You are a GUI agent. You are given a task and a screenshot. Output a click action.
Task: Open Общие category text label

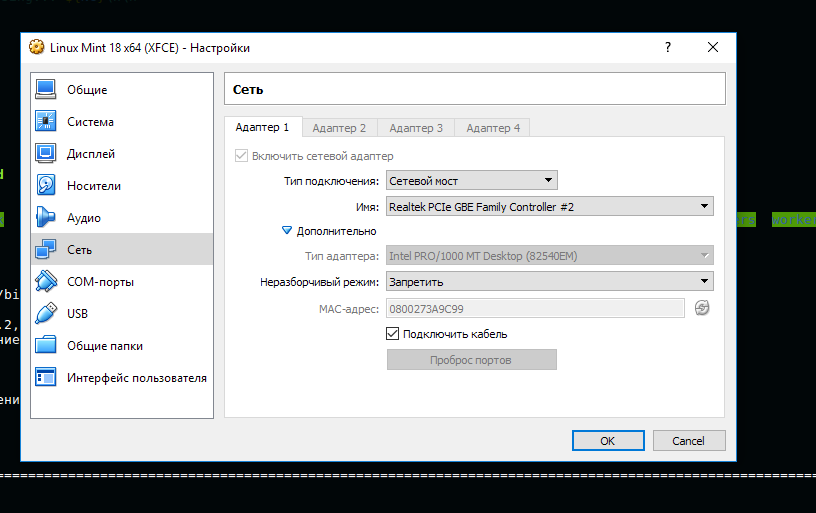[87, 90]
